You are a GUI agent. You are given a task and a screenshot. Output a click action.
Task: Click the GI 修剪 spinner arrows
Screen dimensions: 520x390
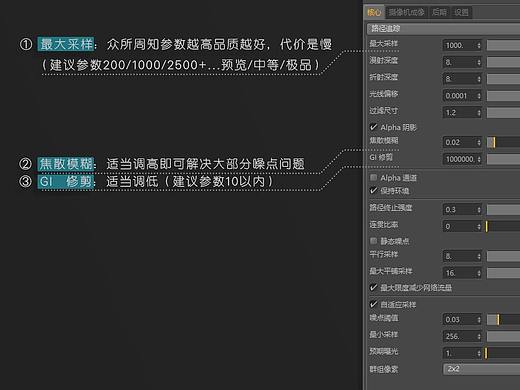click(479, 159)
